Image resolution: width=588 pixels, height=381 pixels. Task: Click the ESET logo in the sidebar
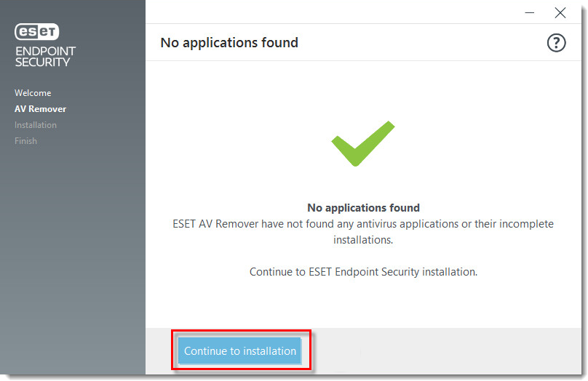[x=36, y=31]
